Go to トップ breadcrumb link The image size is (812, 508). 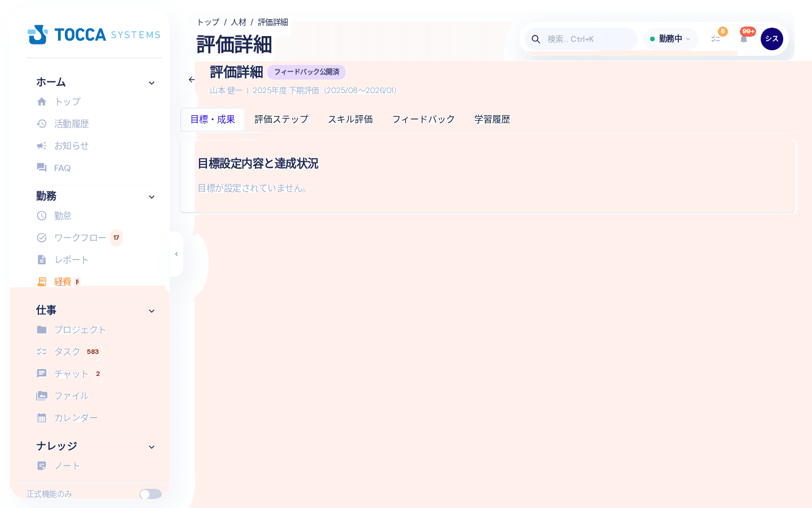(x=208, y=22)
